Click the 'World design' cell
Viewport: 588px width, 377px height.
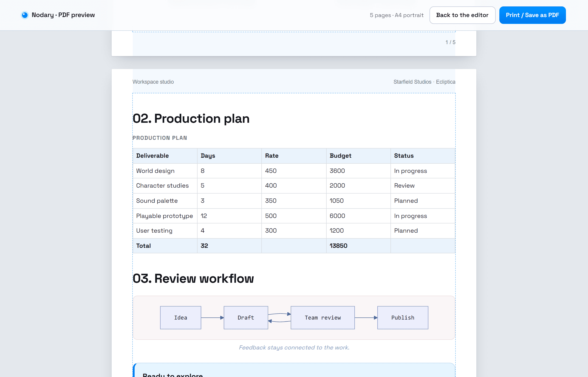pos(165,171)
